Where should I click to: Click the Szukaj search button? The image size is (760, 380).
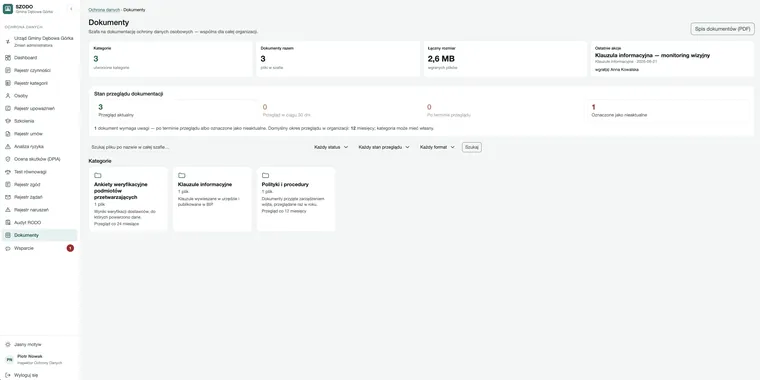[x=472, y=147]
